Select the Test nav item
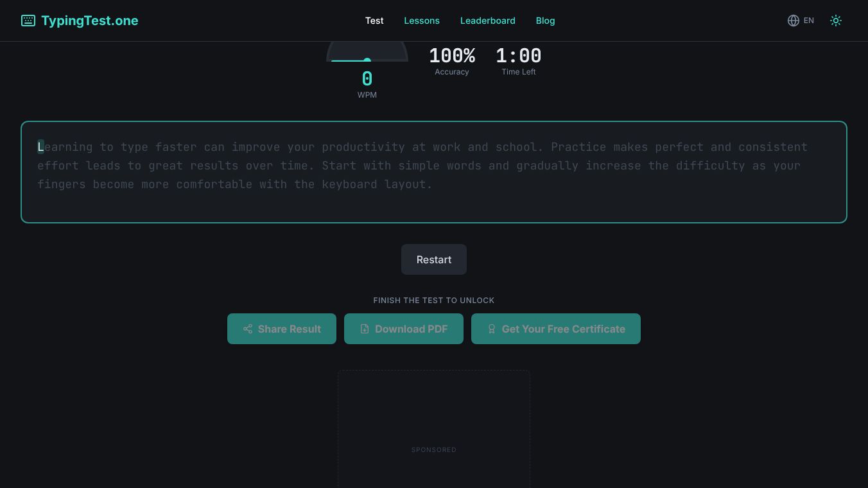The height and width of the screenshot is (488, 868). pyautogui.click(x=374, y=21)
